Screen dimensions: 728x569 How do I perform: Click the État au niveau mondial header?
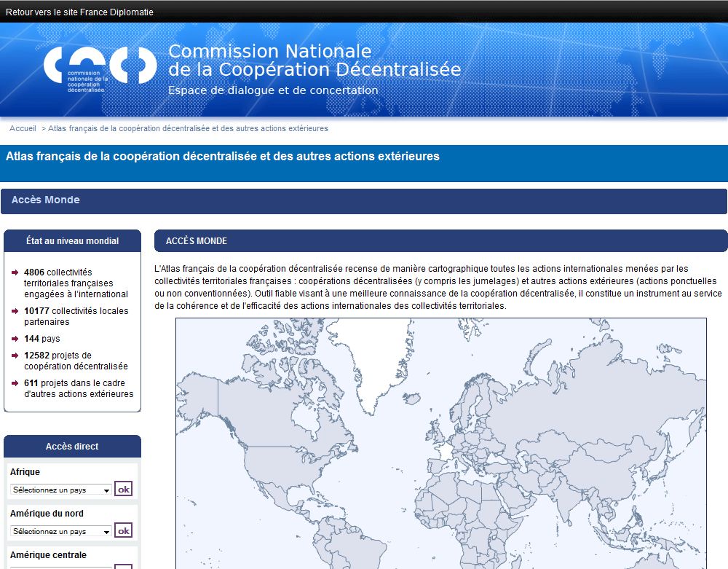(x=72, y=240)
